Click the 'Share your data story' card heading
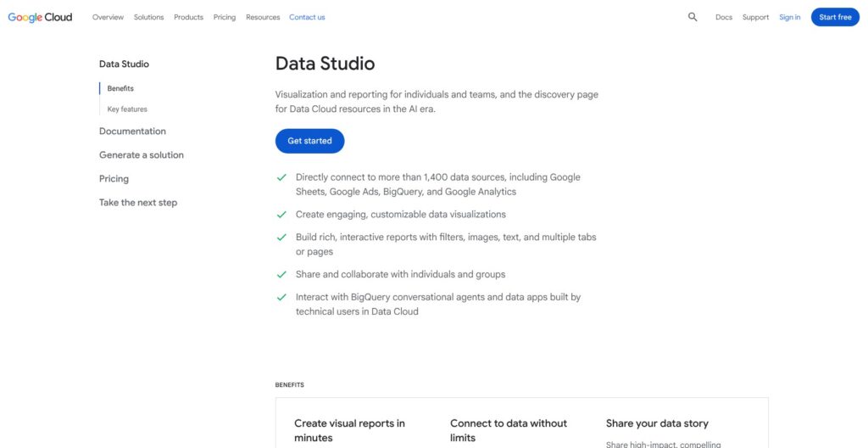Image resolution: width=868 pixels, height=448 pixels. click(657, 423)
